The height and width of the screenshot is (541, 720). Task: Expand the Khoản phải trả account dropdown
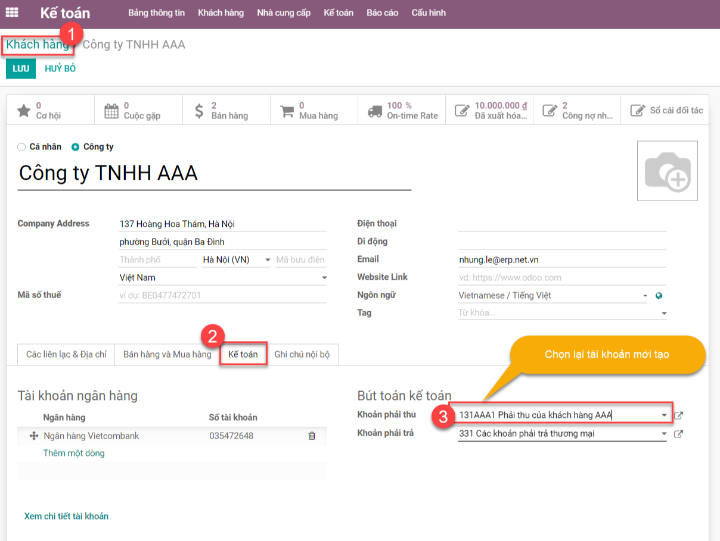click(x=664, y=434)
